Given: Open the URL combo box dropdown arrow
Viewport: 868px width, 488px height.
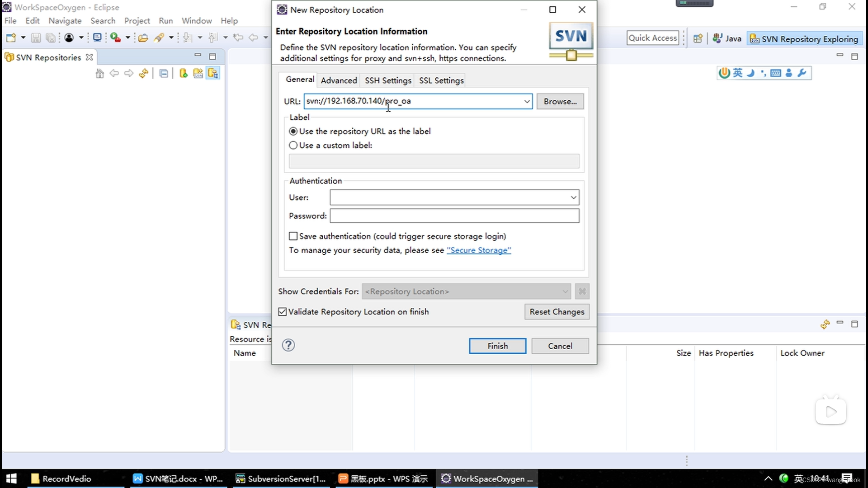Looking at the screenshot, I should coord(527,101).
